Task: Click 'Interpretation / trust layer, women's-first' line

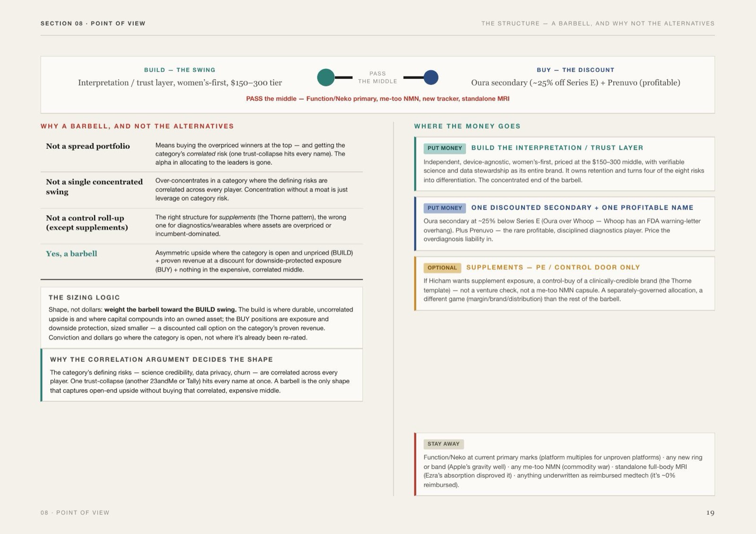Action: pos(180,83)
